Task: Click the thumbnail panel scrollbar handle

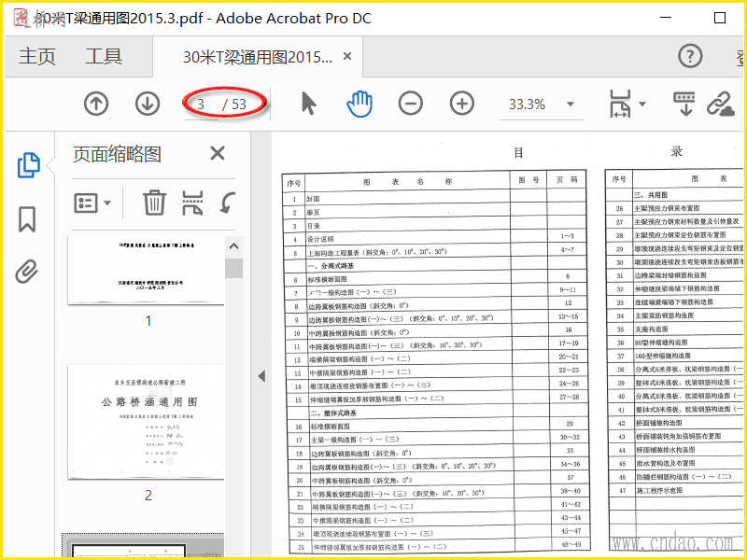Action: [233, 268]
